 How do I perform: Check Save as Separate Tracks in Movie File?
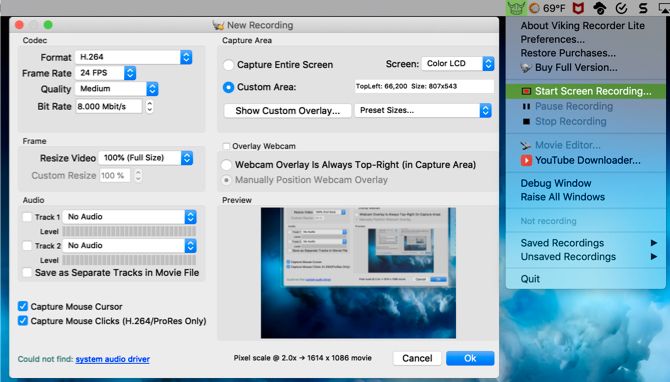pos(27,273)
